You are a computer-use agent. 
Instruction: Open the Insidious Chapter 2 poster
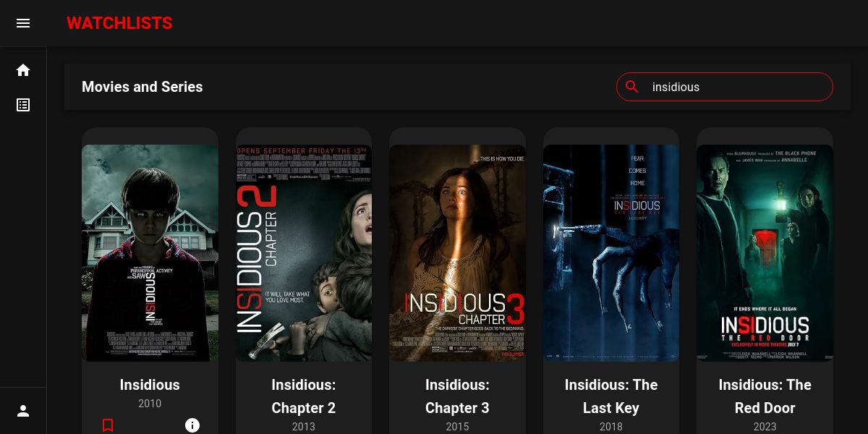[x=304, y=253]
